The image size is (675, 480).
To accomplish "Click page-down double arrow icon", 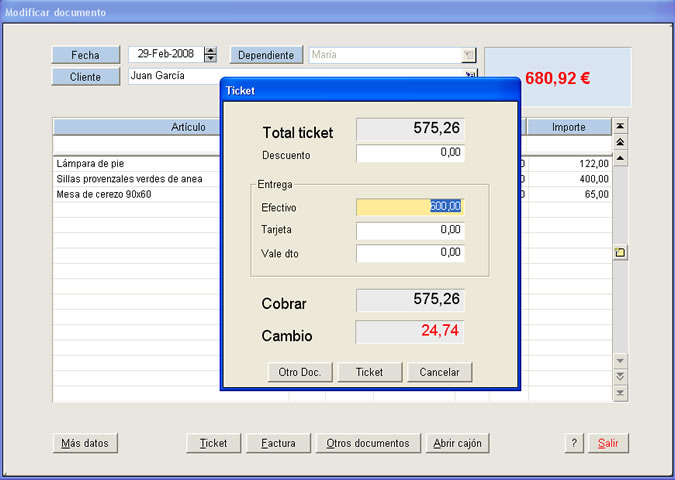I will point(620,377).
